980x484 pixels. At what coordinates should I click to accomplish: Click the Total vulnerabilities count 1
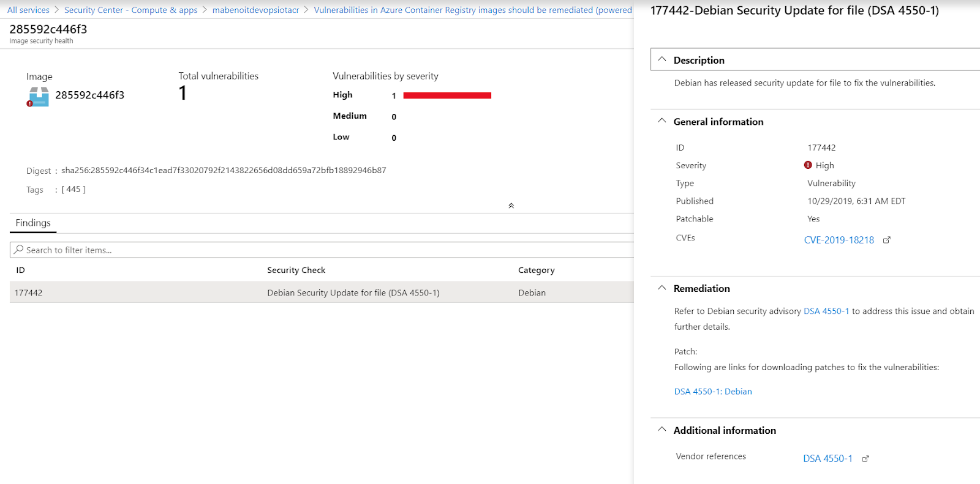pos(183,93)
